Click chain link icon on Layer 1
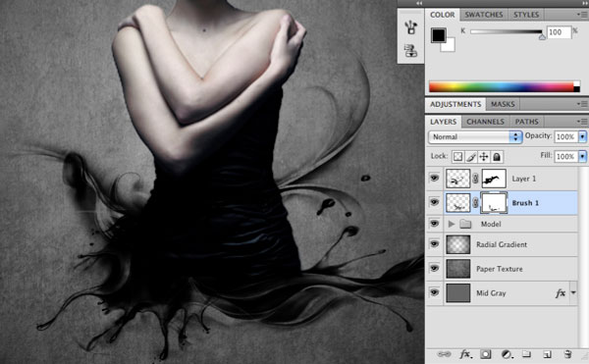The height and width of the screenshot is (364, 589). (x=475, y=179)
